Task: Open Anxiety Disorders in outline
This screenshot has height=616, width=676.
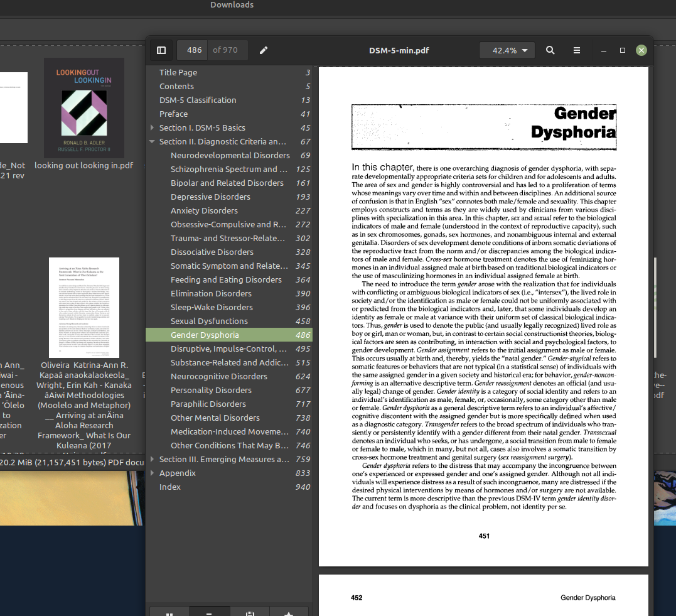Action: 229,210
